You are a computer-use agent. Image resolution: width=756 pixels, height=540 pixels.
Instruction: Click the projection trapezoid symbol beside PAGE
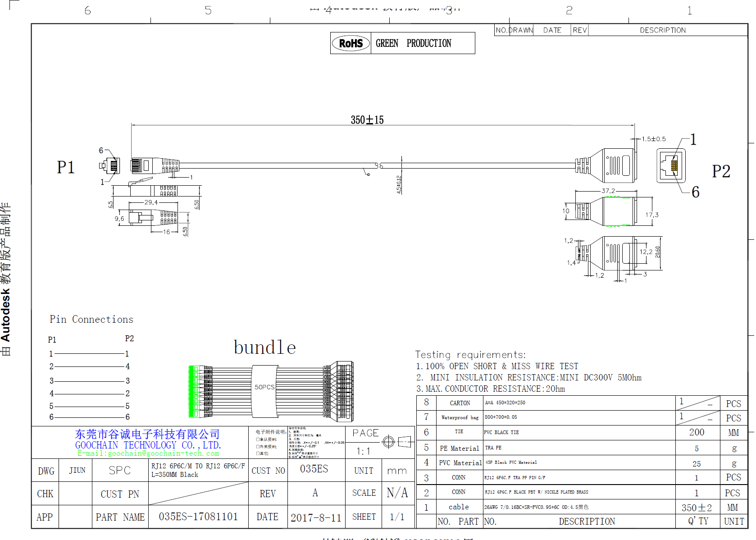click(405, 442)
